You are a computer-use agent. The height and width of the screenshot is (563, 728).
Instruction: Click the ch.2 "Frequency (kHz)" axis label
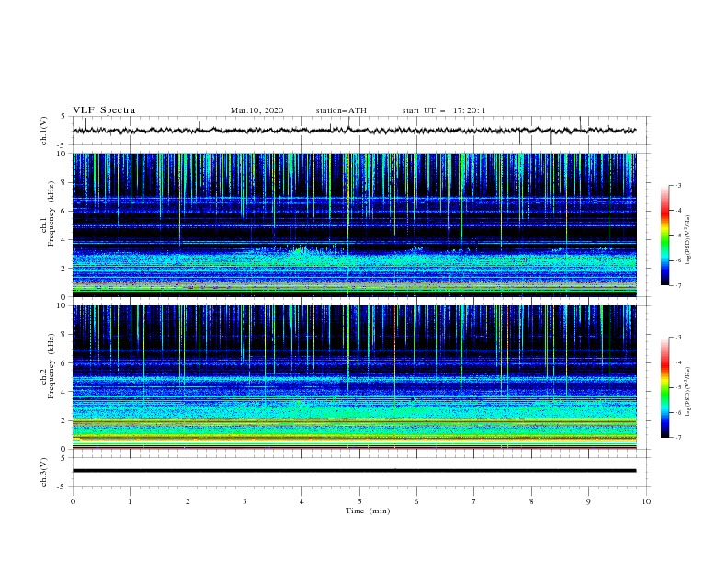coord(51,364)
